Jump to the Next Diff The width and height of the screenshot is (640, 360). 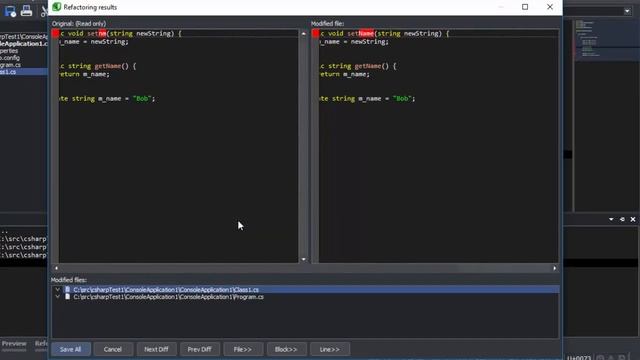pos(156,349)
